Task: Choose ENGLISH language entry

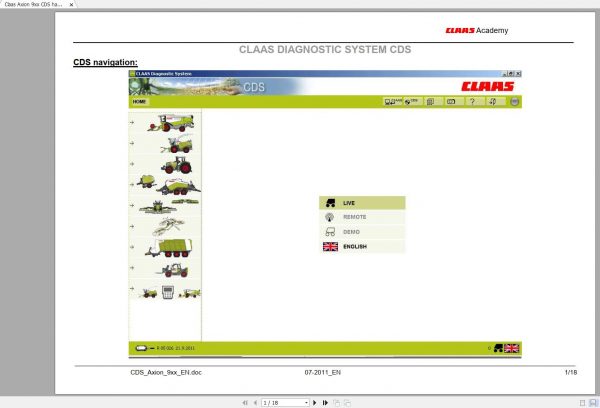Action: pyautogui.click(x=362, y=246)
